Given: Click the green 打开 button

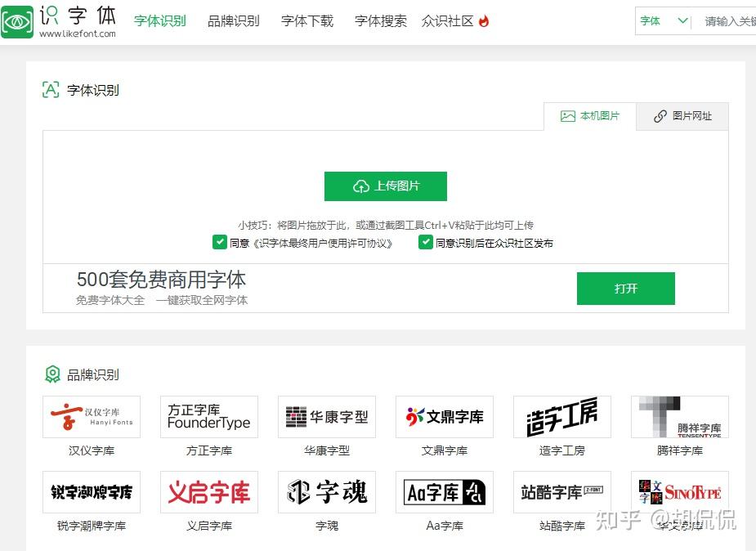Looking at the screenshot, I should tap(626, 289).
